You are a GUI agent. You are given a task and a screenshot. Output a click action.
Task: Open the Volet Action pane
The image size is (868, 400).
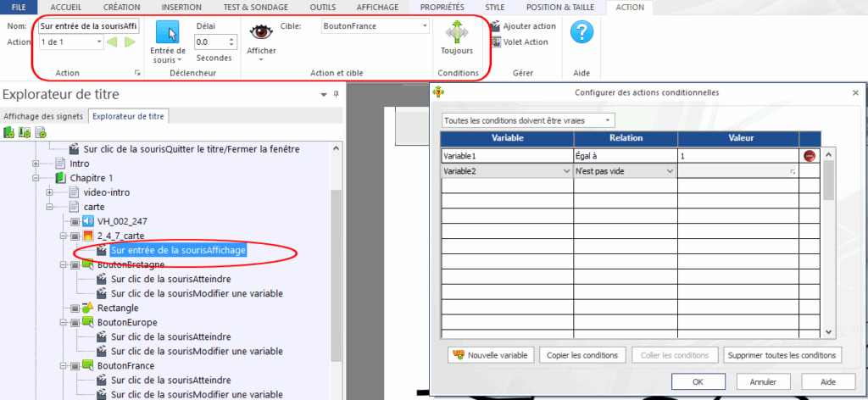(495, 42)
